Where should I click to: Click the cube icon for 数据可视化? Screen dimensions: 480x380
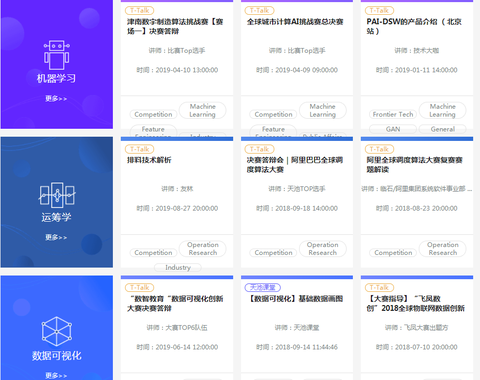click(x=57, y=332)
